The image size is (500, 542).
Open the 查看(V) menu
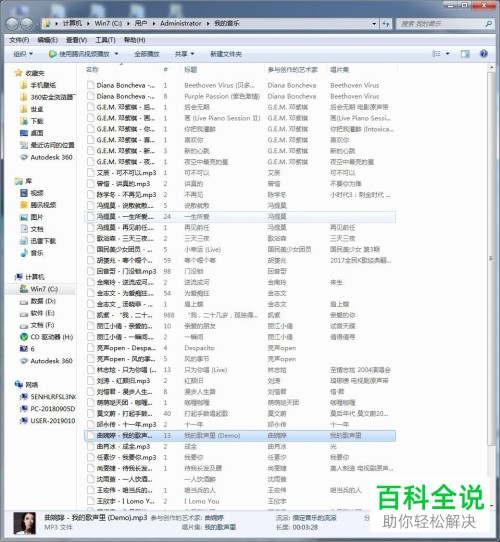point(76,40)
